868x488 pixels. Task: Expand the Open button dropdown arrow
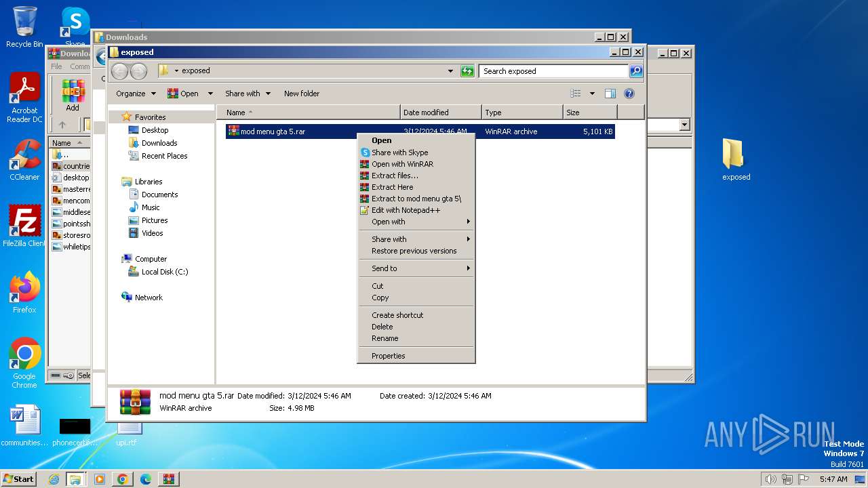[x=210, y=94]
